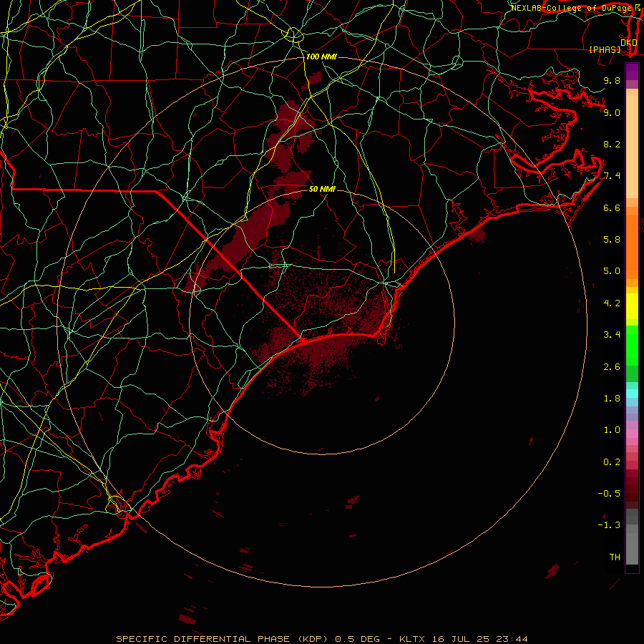Click the 7.4 scale label
This screenshot has width=644, height=644.
pyautogui.click(x=612, y=176)
